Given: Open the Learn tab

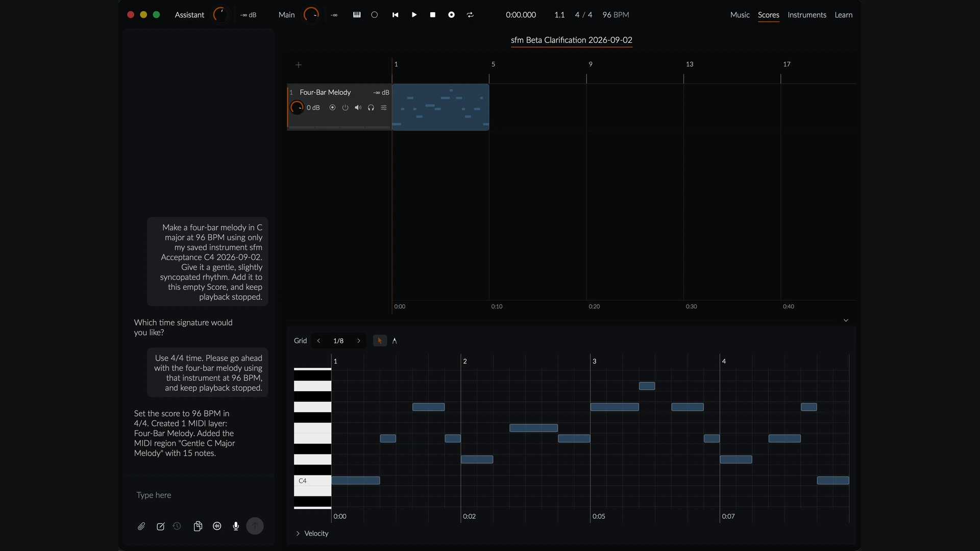Looking at the screenshot, I should [843, 15].
